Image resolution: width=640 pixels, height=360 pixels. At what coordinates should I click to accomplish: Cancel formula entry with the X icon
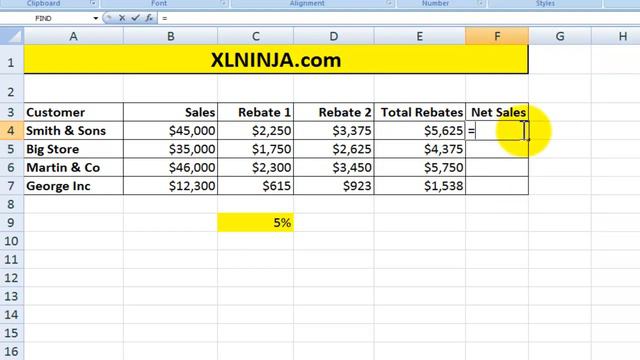click(122, 18)
